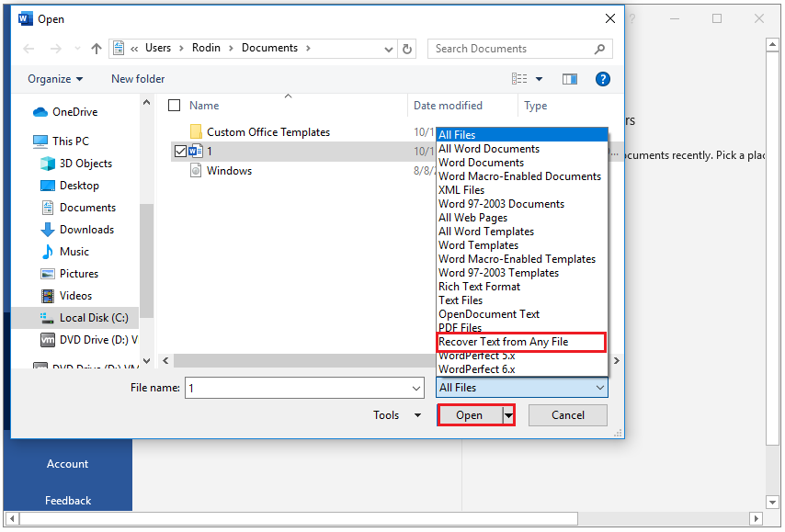Open the Organize menu
Screen dimensions: 785x532
[x=55, y=79]
